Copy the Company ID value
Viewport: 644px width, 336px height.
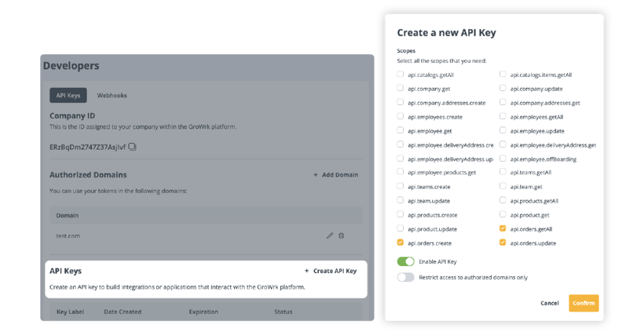[132, 147]
